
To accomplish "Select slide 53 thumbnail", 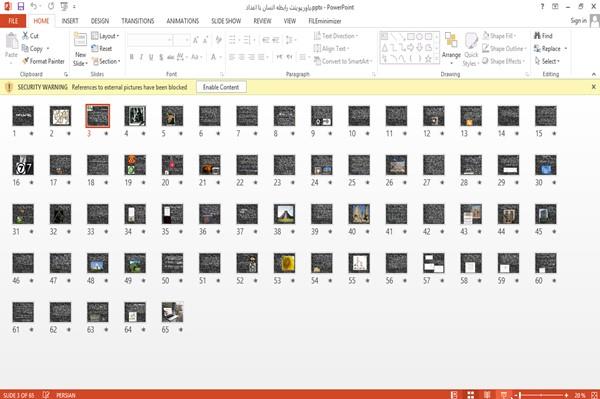I will pos(284,263).
